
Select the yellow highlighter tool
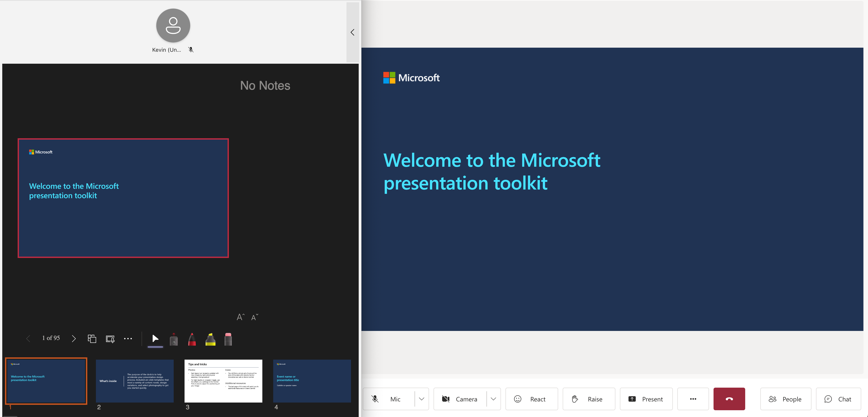click(x=210, y=339)
